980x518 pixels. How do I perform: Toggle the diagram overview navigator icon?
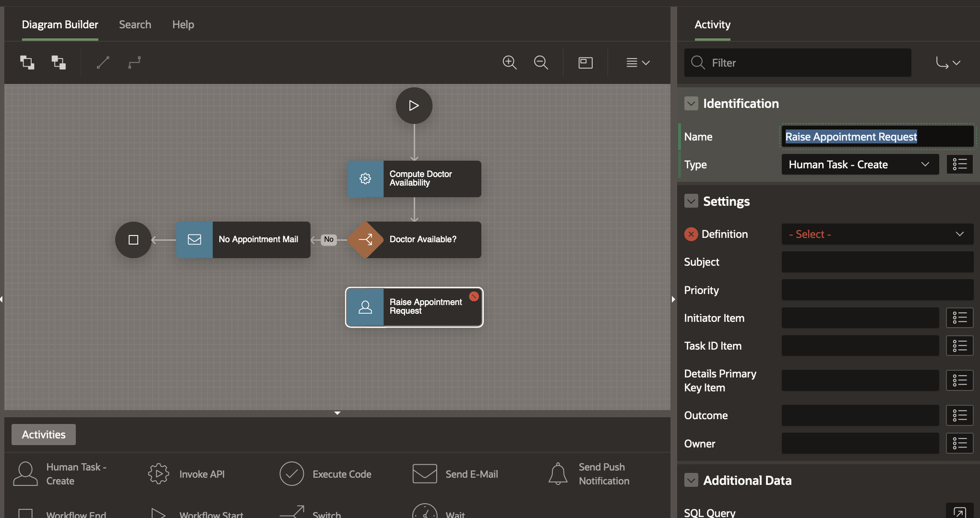pos(586,62)
